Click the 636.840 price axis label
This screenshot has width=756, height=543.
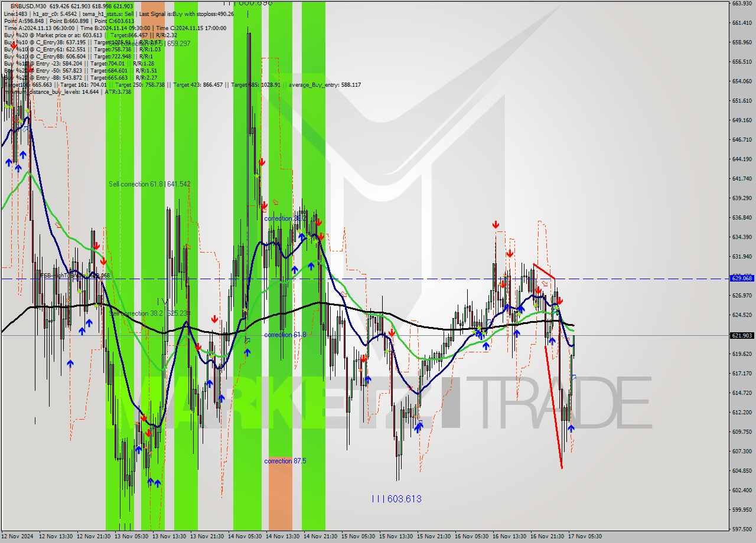(x=741, y=217)
